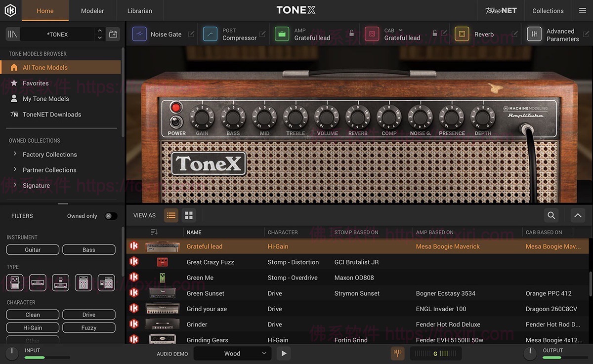
Task: Select the Fuzzy character filter
Action: coord(89,327)
